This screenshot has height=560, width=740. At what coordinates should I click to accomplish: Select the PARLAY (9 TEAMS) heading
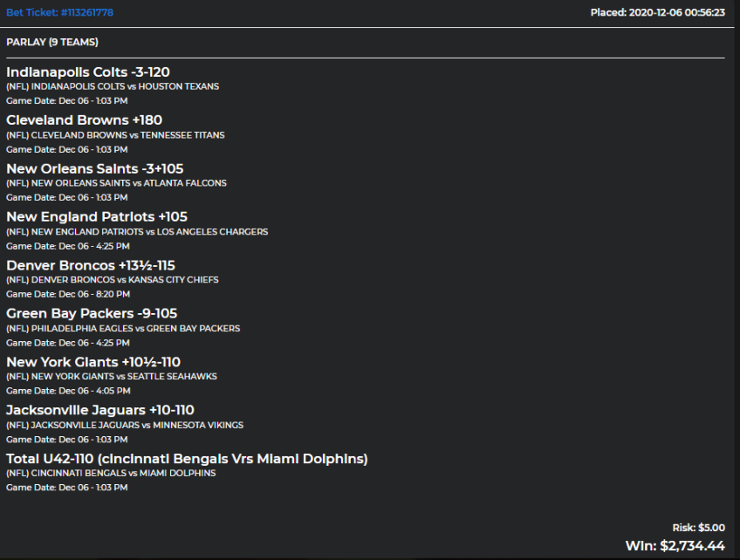pos(52,42)
